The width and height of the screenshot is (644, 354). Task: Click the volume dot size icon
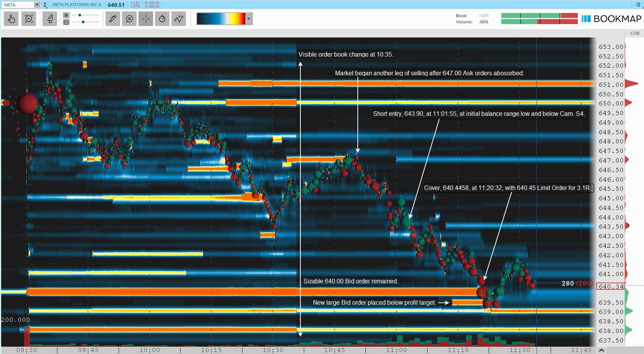[x=65, y=22]
